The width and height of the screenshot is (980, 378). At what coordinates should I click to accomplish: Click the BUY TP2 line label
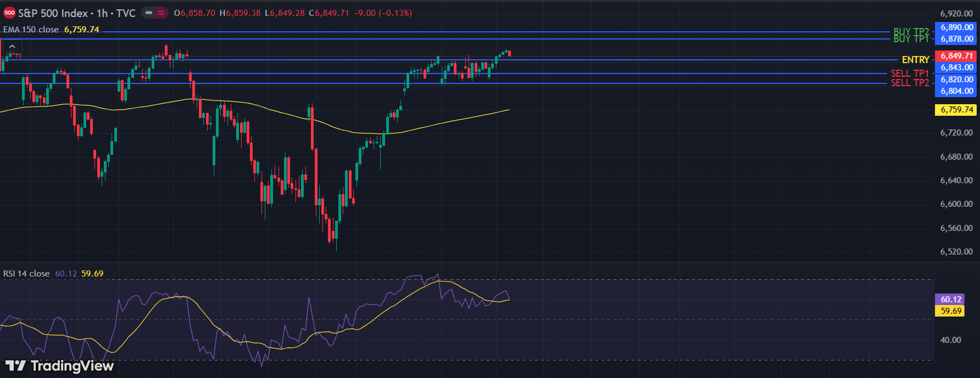[911, 32]
